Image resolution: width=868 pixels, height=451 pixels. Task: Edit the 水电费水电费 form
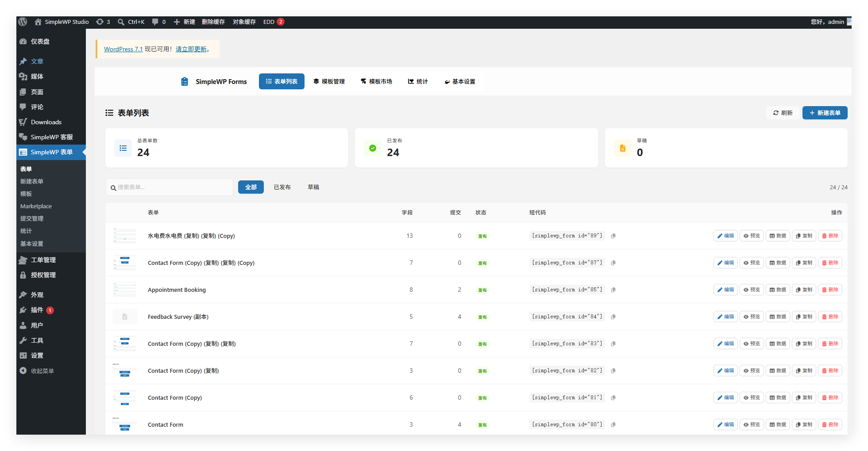pyautogui.click(x=725, y=236)
